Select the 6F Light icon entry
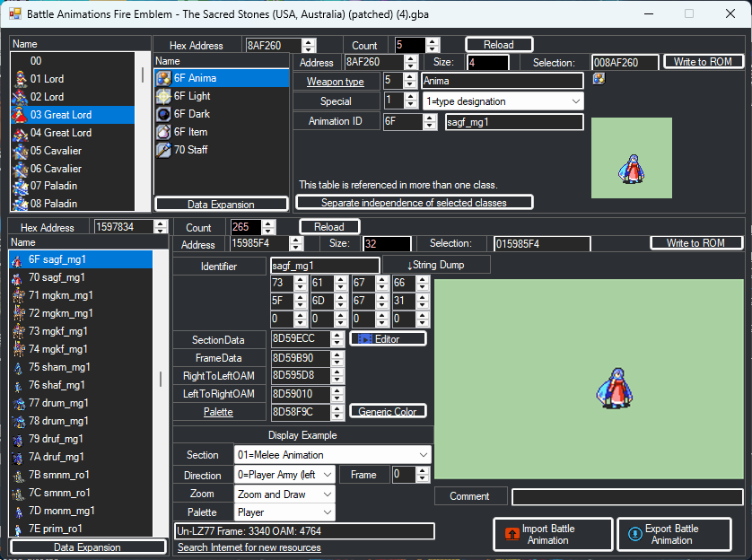This screenshot has height=560, width=752. (164, 96)
